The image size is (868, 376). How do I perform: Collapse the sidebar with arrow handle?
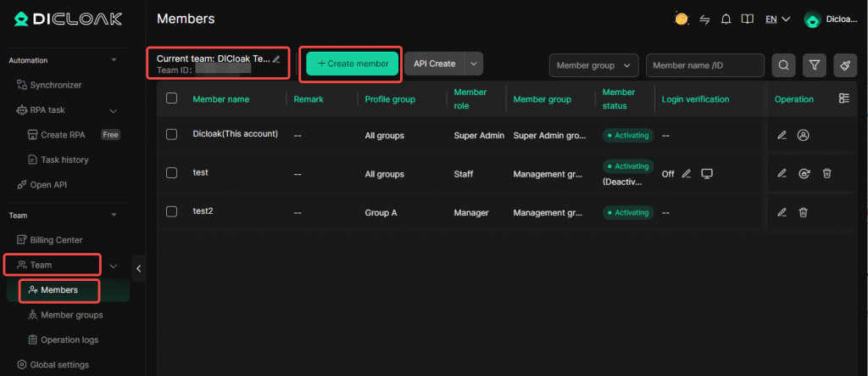click(138, 268)
